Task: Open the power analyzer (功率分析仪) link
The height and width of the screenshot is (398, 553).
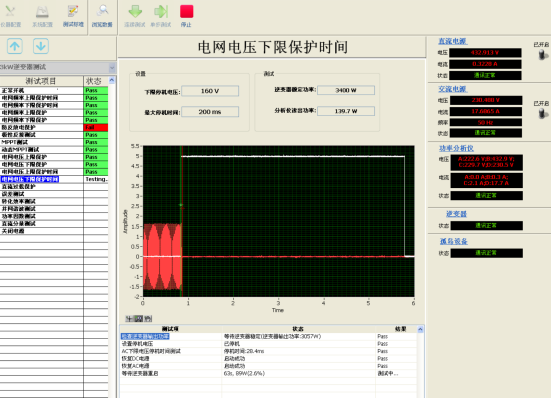Action: coord(456,148)
